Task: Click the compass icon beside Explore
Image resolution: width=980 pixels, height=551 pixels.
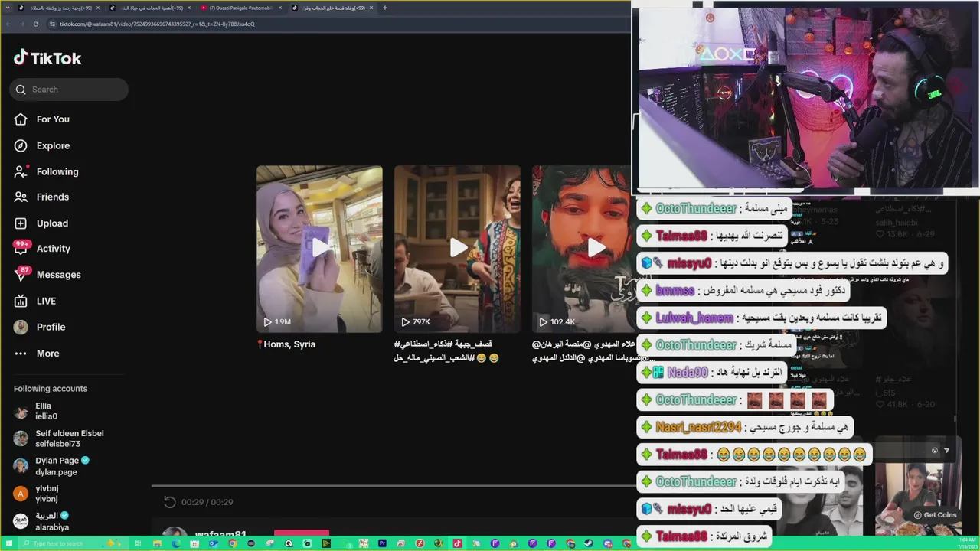Action: 21,145
